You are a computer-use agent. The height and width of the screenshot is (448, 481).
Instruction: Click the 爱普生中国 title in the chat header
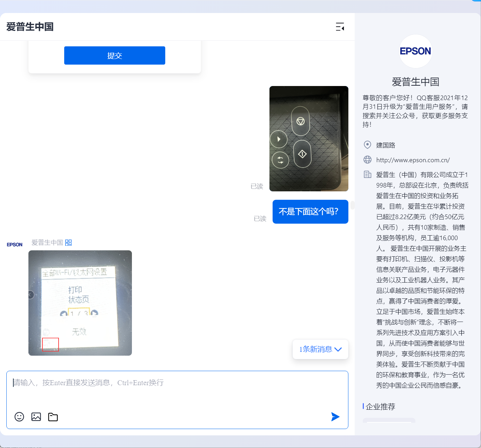pos(30,27)
